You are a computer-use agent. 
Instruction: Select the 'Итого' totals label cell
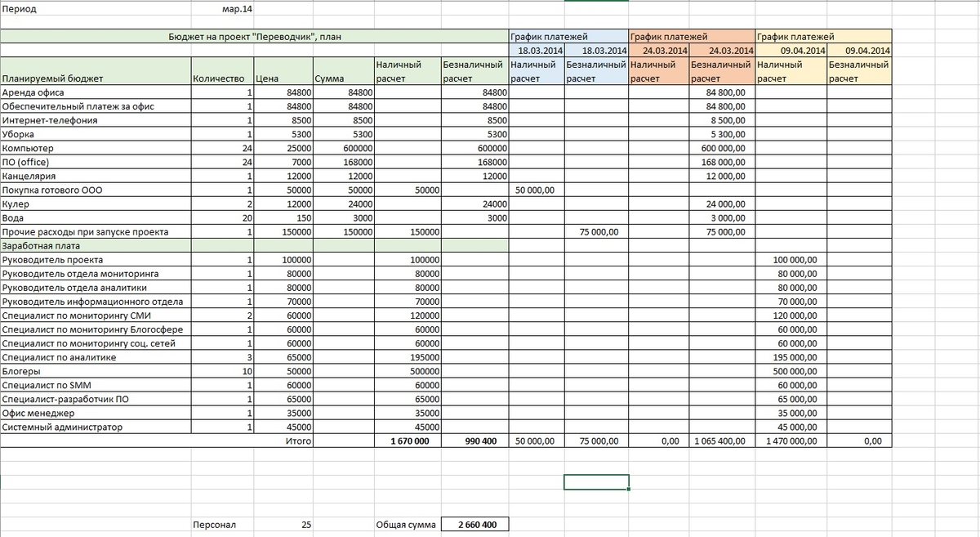click(283, 441)
